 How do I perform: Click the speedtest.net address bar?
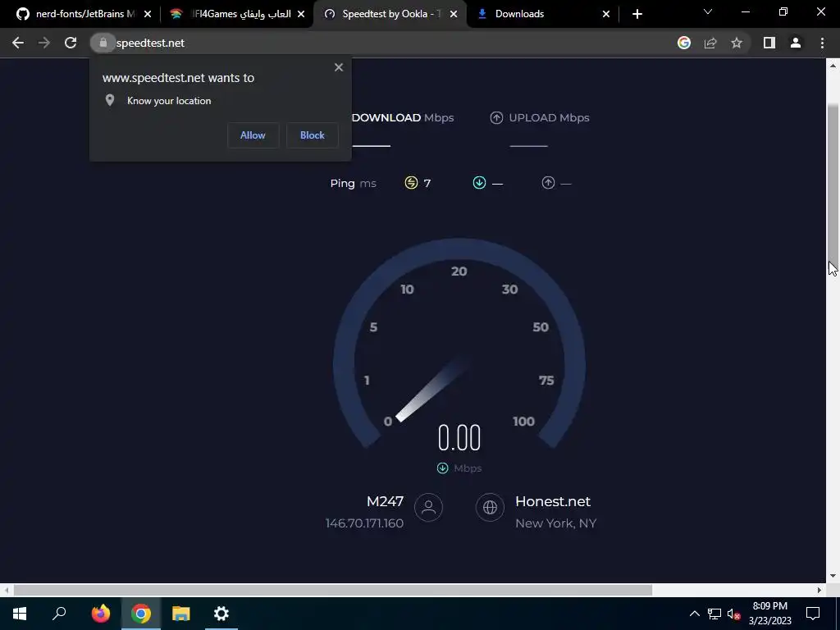(x=375, y=43)
